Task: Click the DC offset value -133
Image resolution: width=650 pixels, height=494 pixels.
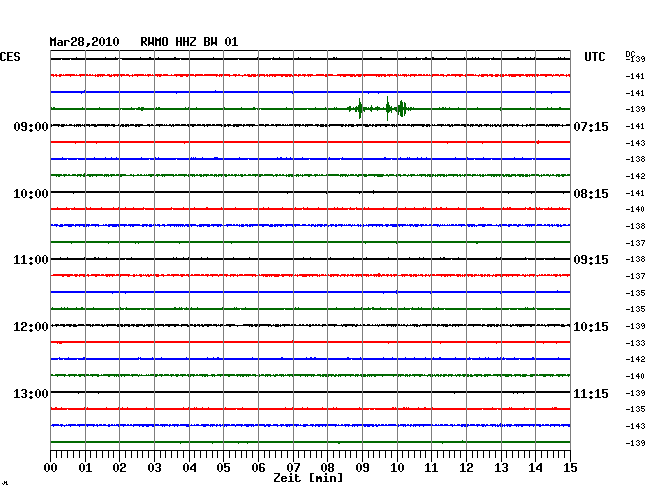Action: pos(635,343)
